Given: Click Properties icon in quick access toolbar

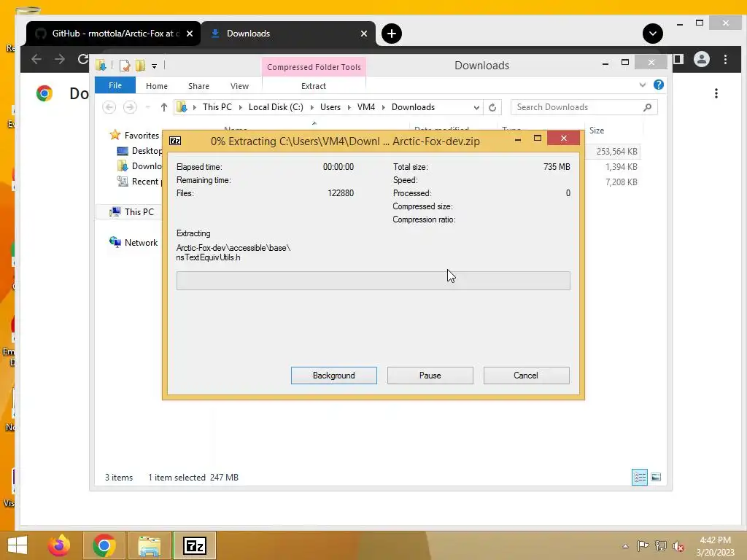Looking at the screenshot, I should pyautogui.click(x=124, y=65).
